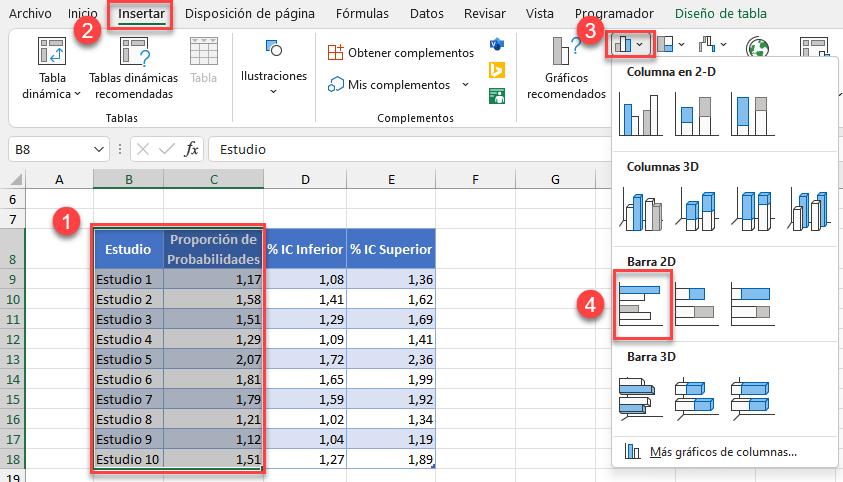Click the 'Estudio 1' cell
Viewport: 843px width, 482px height.
pyautogui.click(x=129, y=279)
